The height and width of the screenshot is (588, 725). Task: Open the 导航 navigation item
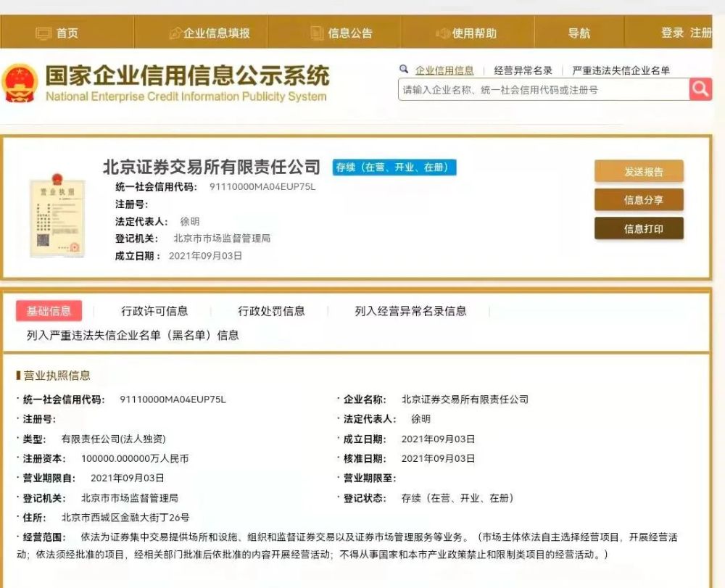coord(579,33)
